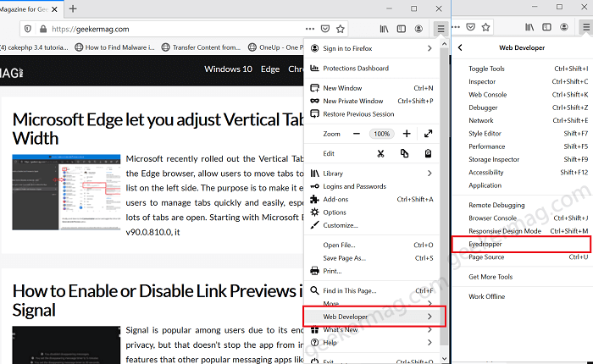Open Style Editor

(523, 134)
